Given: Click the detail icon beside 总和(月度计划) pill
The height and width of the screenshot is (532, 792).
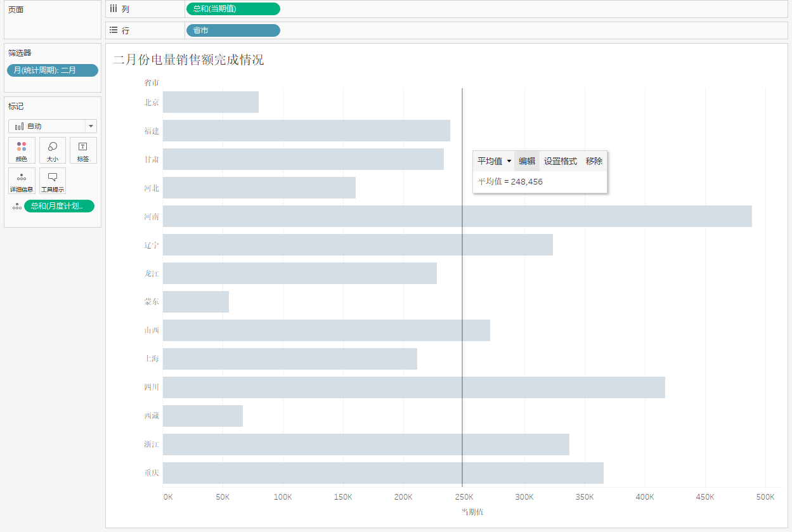Looking at the screenshot, I should 16,206.
